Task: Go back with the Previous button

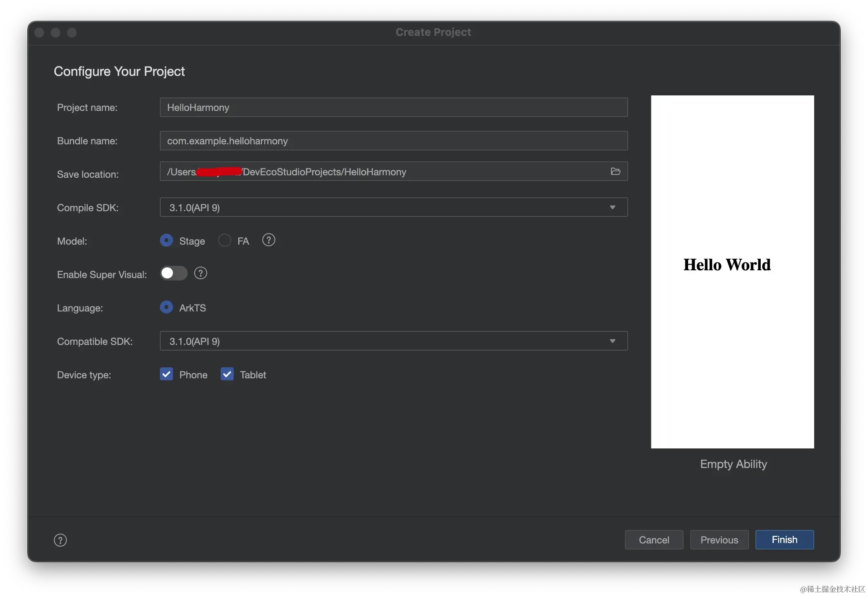Action: tap(719, 540)
